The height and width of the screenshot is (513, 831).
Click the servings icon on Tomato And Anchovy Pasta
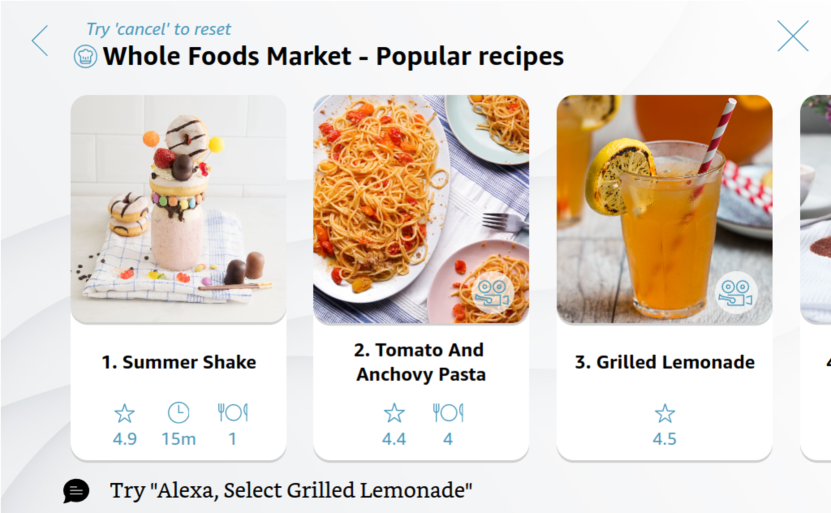coord(448,413)
